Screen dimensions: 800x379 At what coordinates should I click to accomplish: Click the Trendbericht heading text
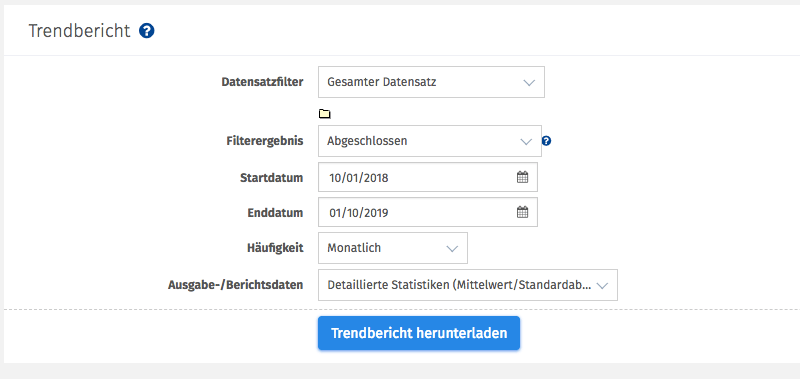[x=80, y=31]
